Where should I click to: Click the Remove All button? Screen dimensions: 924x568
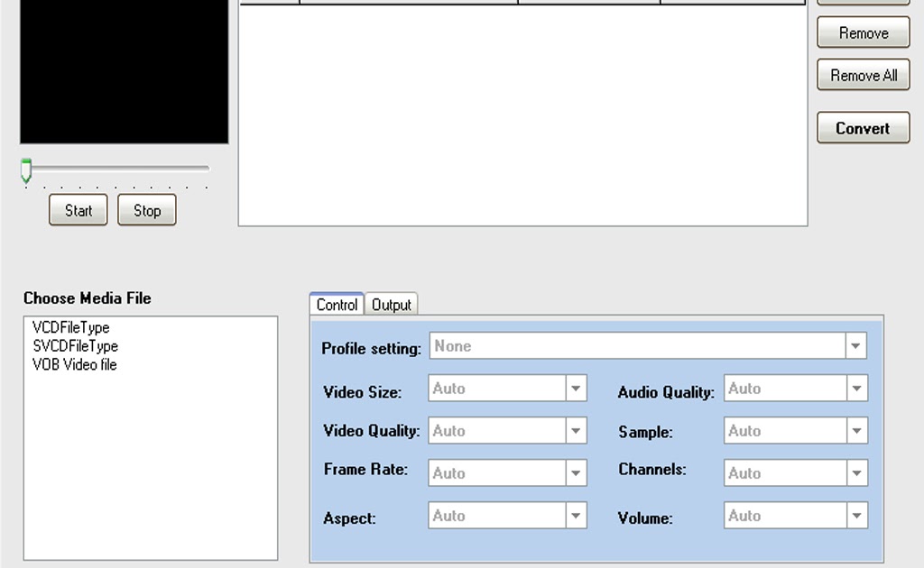[862, 75]
